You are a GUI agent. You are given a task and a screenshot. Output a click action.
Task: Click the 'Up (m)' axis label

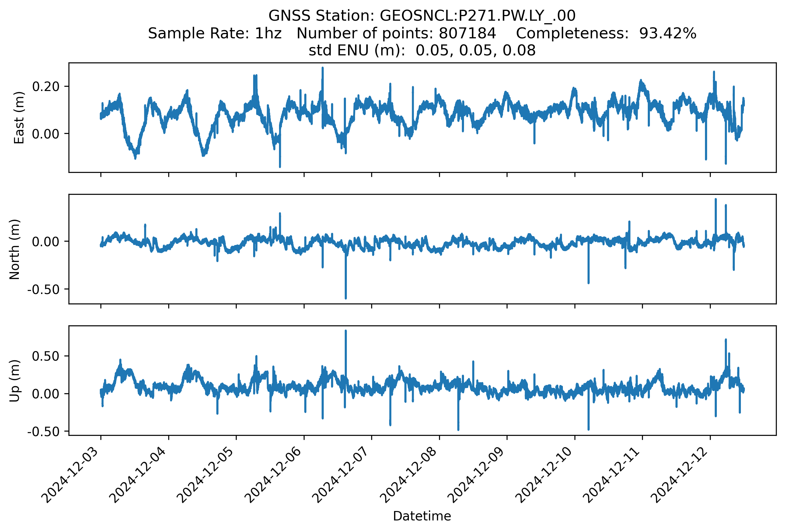coord(15,381)
